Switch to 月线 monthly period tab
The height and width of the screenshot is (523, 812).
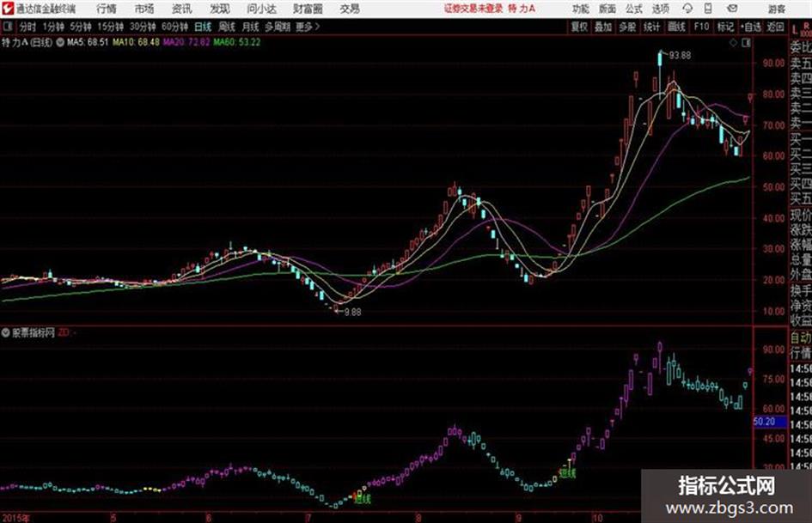(251, 27)
